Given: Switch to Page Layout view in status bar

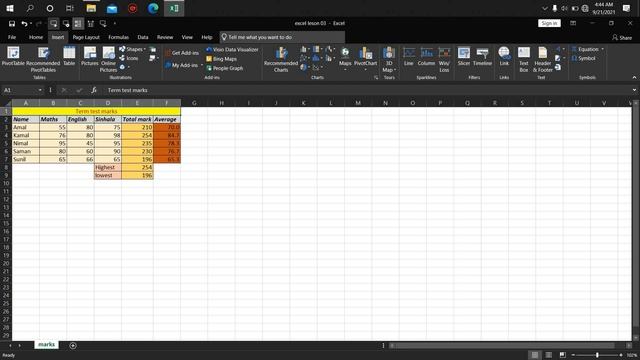Looking at the screenshot, I should click(549, 355).
